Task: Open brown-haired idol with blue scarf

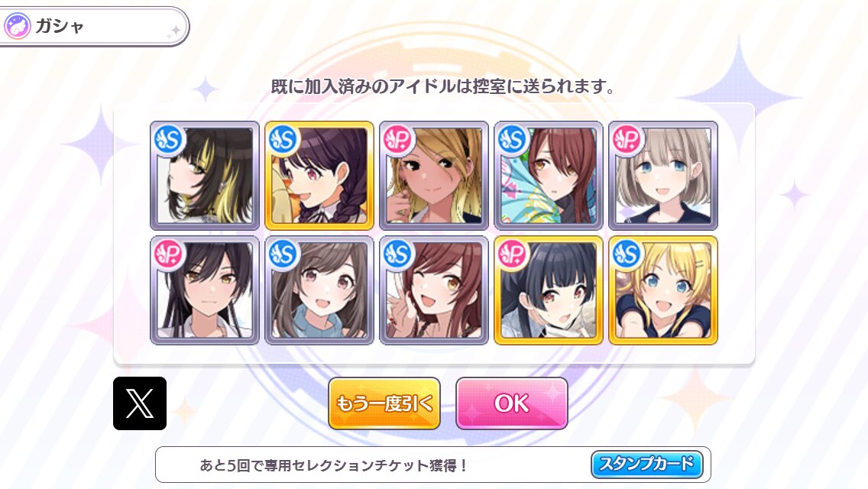Action: [319, 290]
